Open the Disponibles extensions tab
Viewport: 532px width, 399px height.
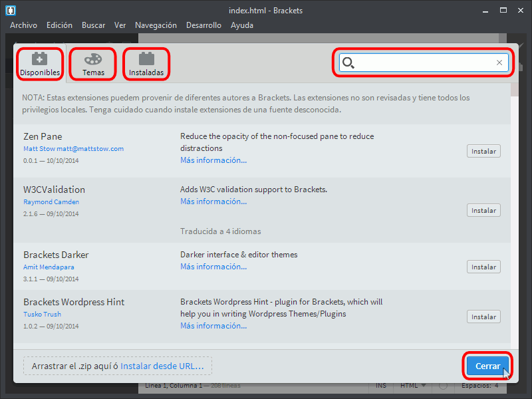40,64
